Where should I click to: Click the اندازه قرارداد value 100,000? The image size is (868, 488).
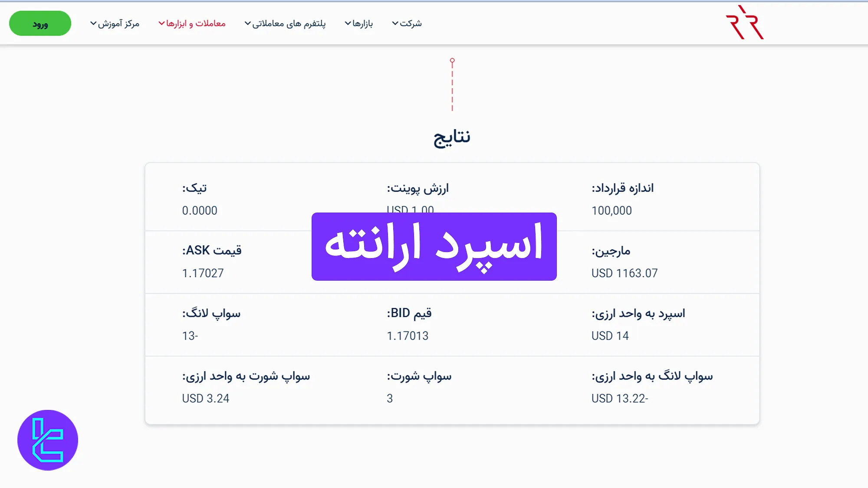pos(612,210)
